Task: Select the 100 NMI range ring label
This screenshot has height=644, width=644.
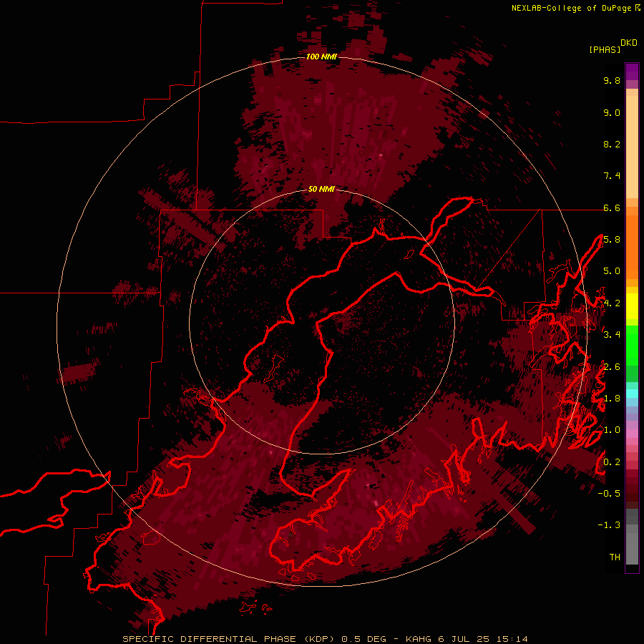Action: click(x=321, y=57)
